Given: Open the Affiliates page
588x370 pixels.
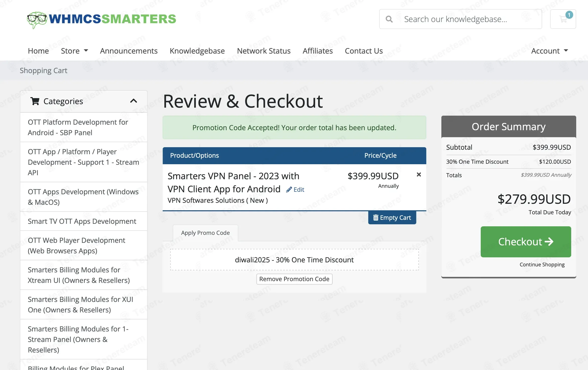Looking at the screenshot, I should pos(318,51).
